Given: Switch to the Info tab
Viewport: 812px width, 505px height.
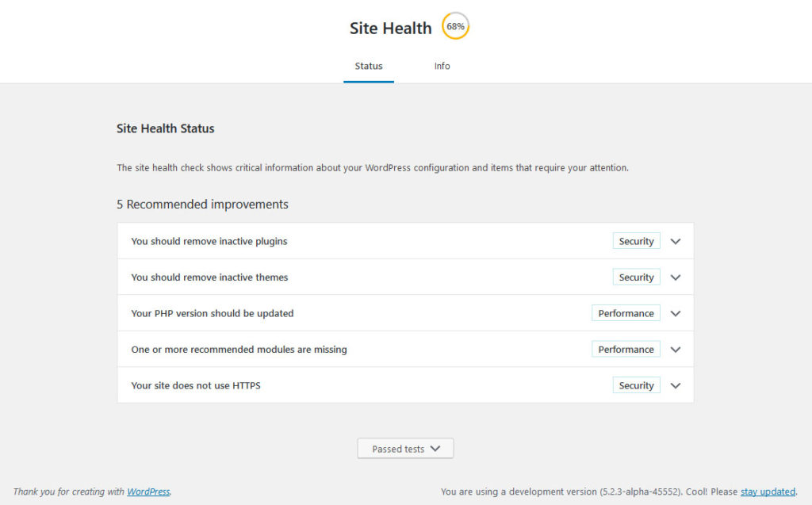Looking at the screenshot, I should pos(442,66).
